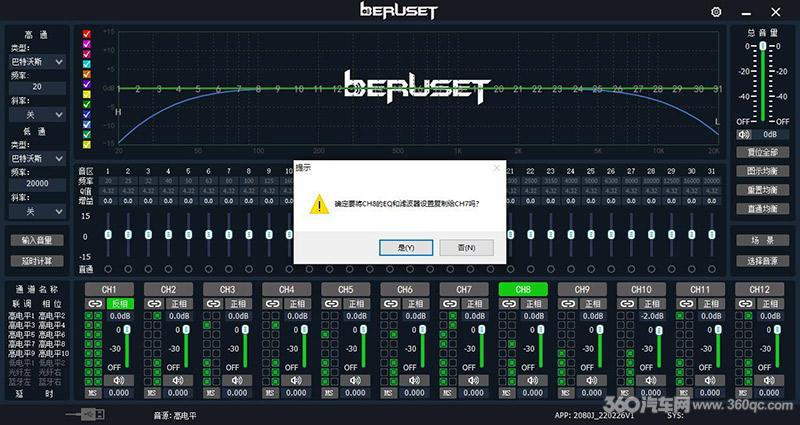Click the USB connection status icon

[86, 415]
